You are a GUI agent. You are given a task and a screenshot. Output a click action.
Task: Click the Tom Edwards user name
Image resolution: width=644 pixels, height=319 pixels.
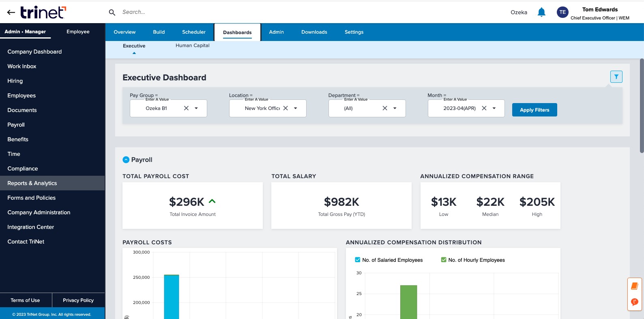pos(600,9)
